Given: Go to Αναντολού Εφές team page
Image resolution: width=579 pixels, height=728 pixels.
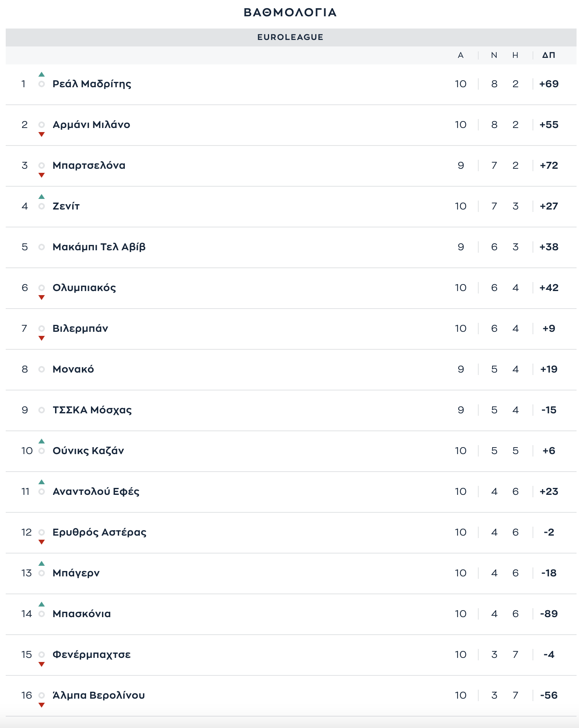Looking at the screenshot, I should pos(96,492).
